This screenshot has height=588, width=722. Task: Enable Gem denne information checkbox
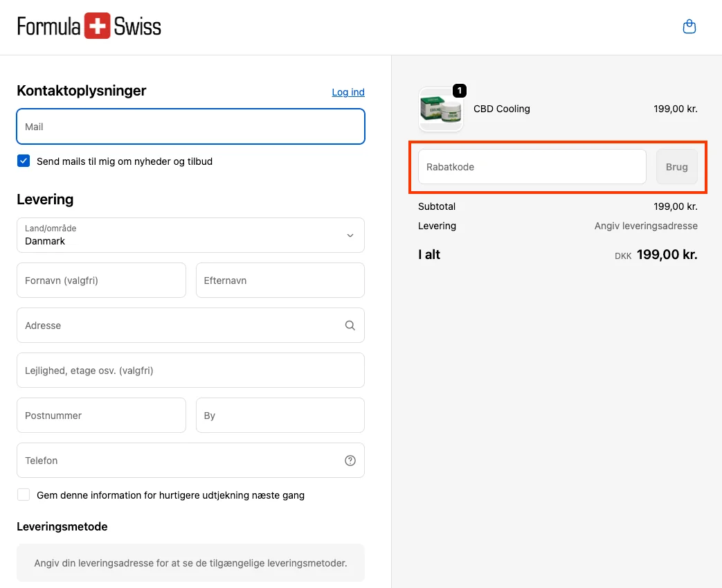click(x=24, y=495)
